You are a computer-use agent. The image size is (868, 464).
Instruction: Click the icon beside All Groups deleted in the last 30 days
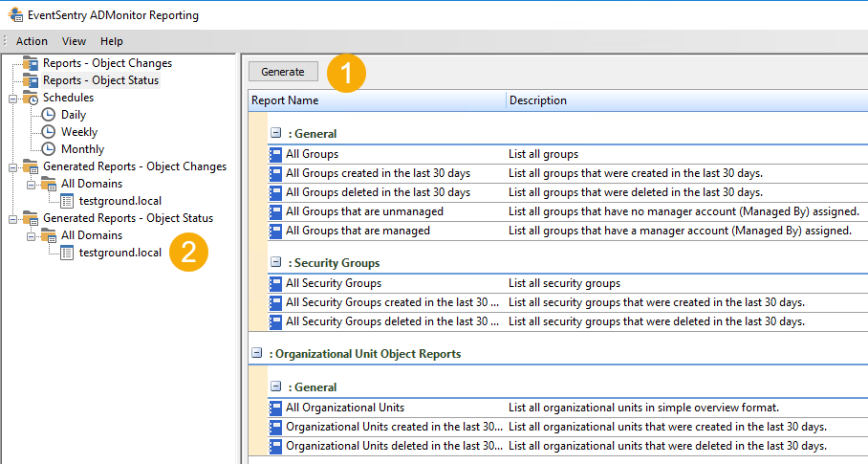[x=275, y=192]
